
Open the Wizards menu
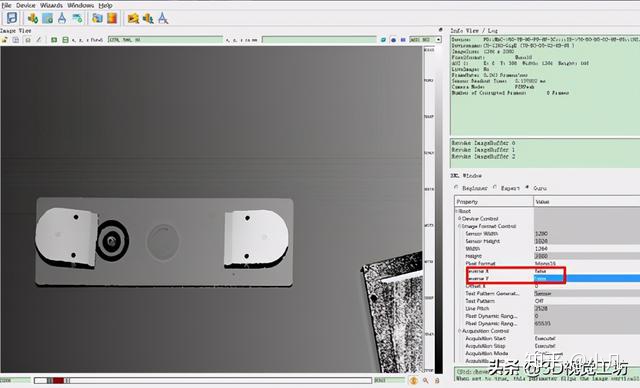click(x=51, y=5)
